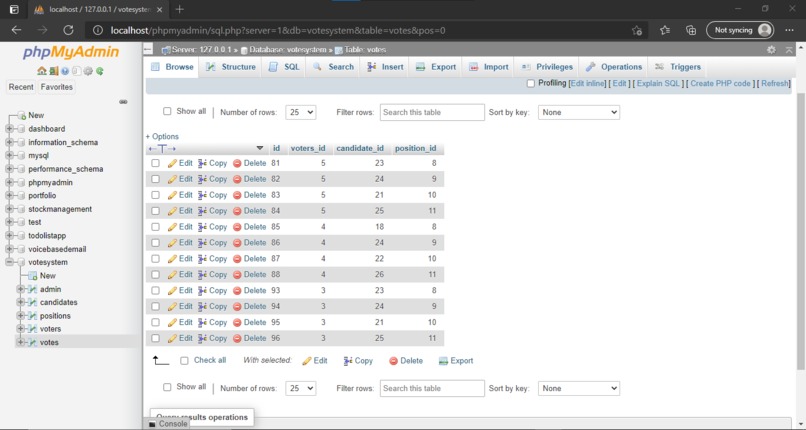Click the browser refresh icon

[68, 30]
